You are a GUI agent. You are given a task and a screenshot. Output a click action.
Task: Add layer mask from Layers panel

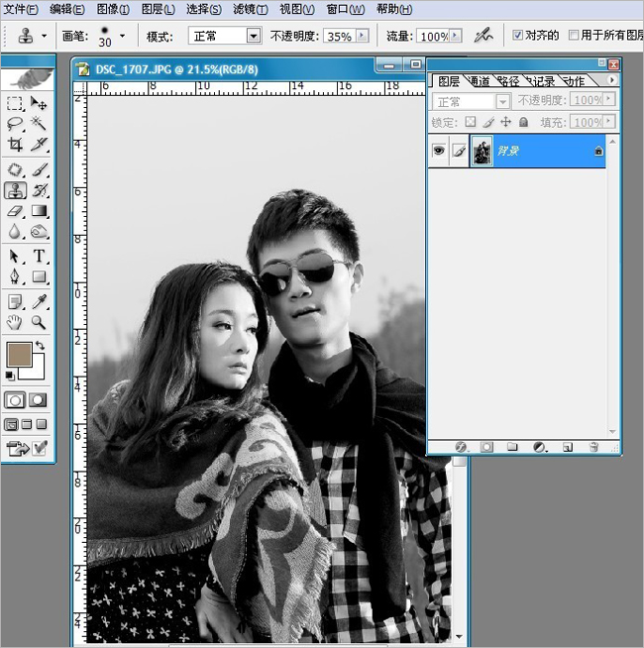point(486,447)
